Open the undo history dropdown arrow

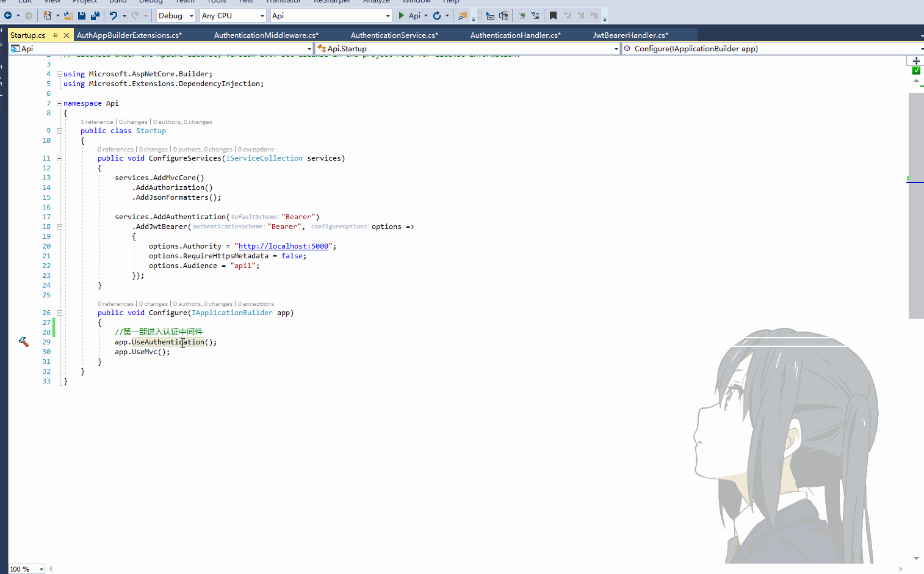pyautogui.click(x=125, y=16)
